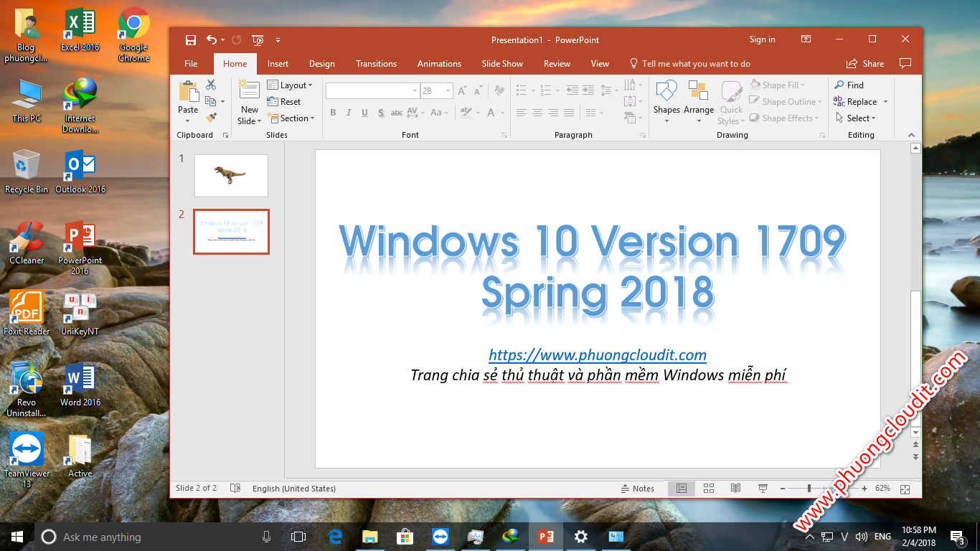Click the Paste clipboard icon
The height and width of the screenshot is (551, 980).
point(188,91)
